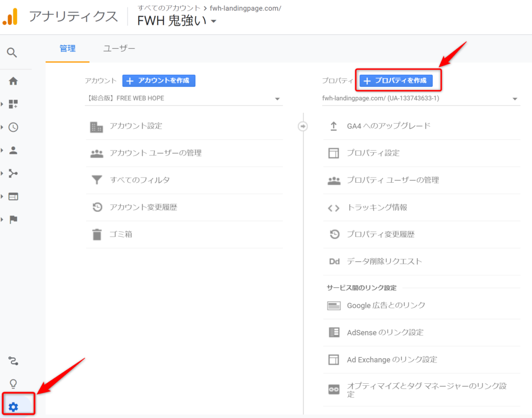Open プロパティ ユーザーの管理 text
532x418 pixels.
pos(393,180)
